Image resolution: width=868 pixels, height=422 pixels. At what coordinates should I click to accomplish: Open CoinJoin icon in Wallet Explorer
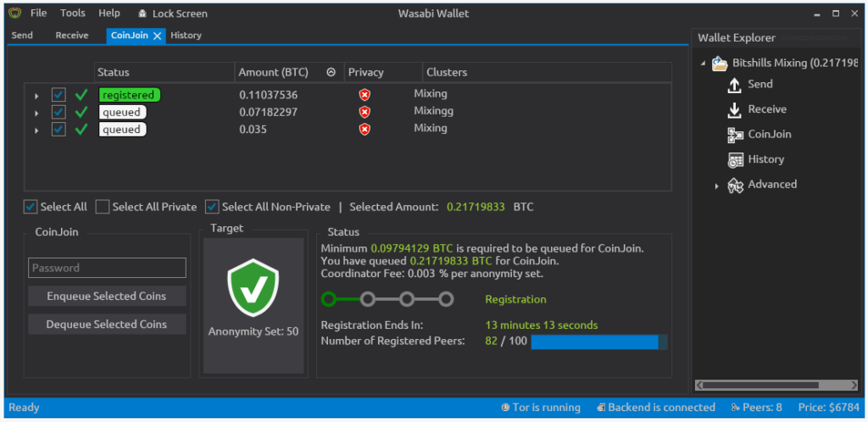coord(735,135)
